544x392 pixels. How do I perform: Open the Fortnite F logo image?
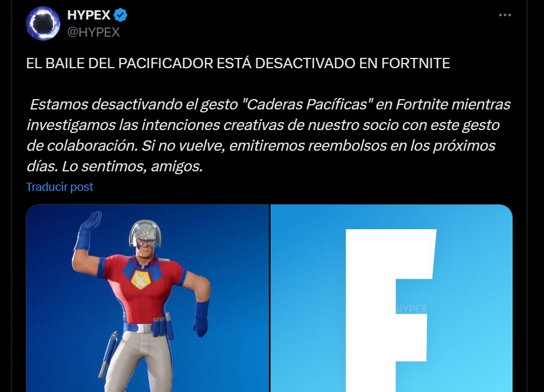(x=392, y=299)
